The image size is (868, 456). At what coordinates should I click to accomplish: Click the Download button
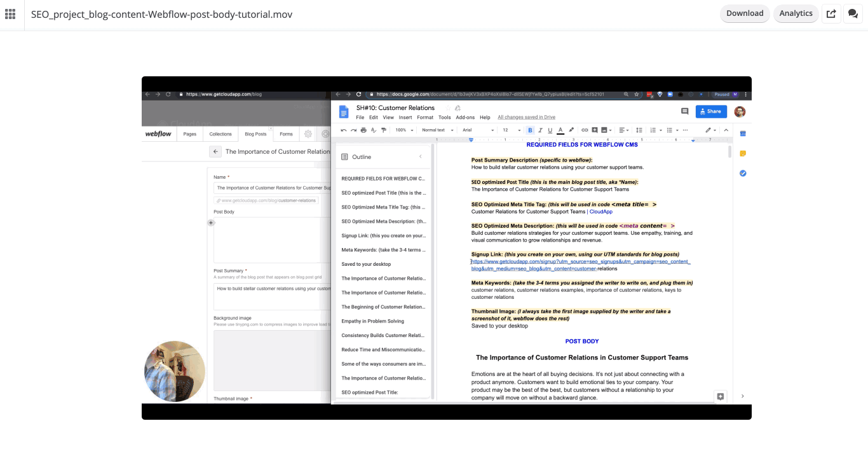745,13
